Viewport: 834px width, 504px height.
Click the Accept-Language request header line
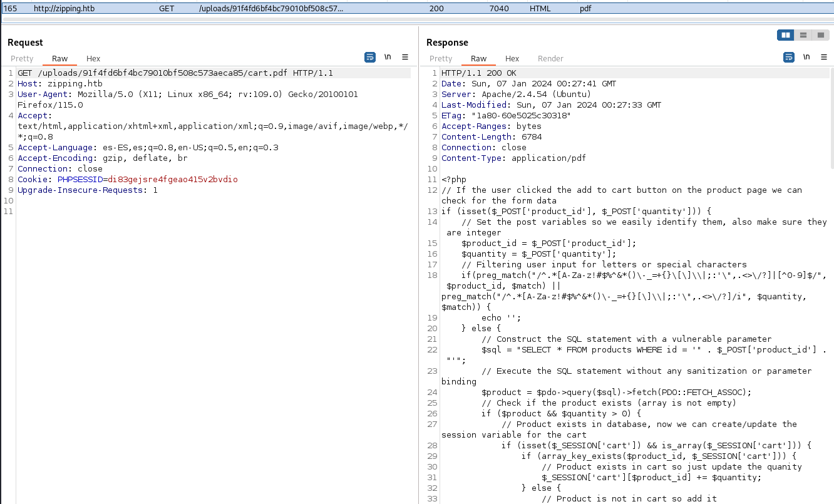coord(148,148)
